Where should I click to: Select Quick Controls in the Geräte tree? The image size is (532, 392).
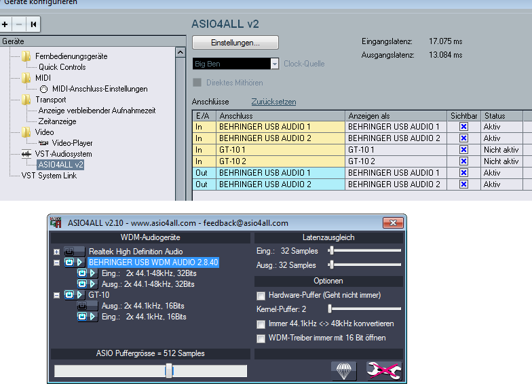[x=62, y=66]
